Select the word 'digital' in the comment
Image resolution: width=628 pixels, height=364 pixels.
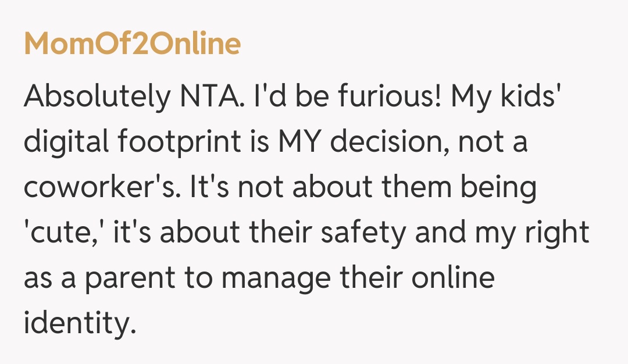[63, 142]
